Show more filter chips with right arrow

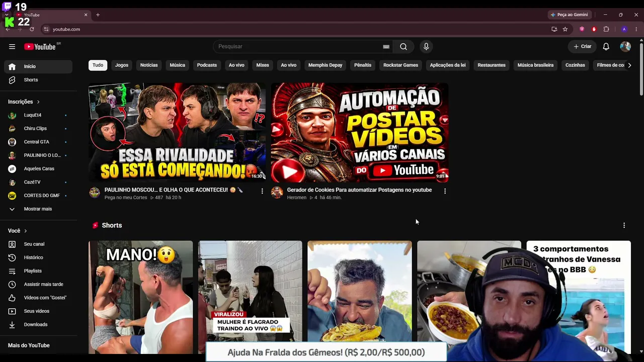pyautogui.click(x=629, y=65)
